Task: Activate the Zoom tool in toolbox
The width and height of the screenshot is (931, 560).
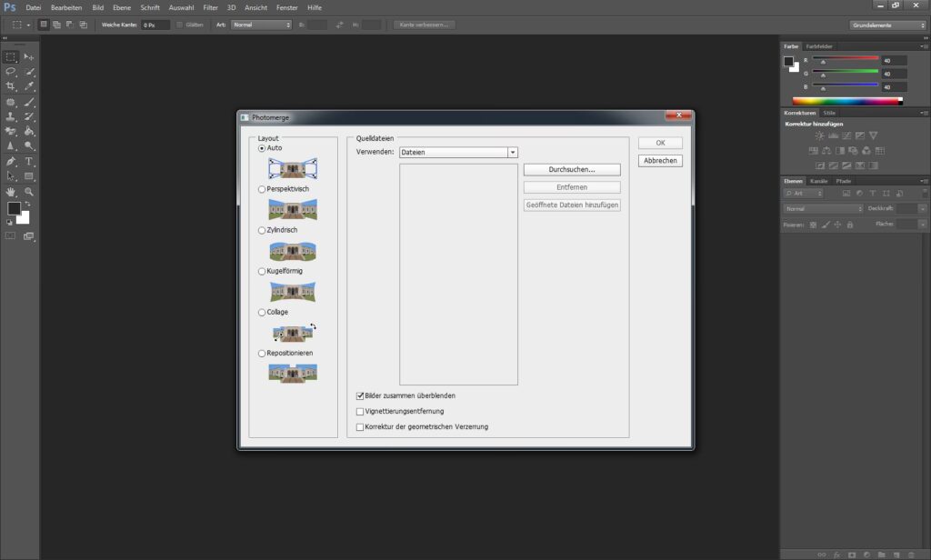Action: [29, 192]
